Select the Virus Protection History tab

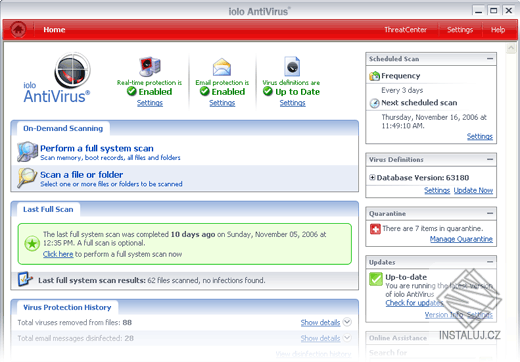click(x=67, y=307)
